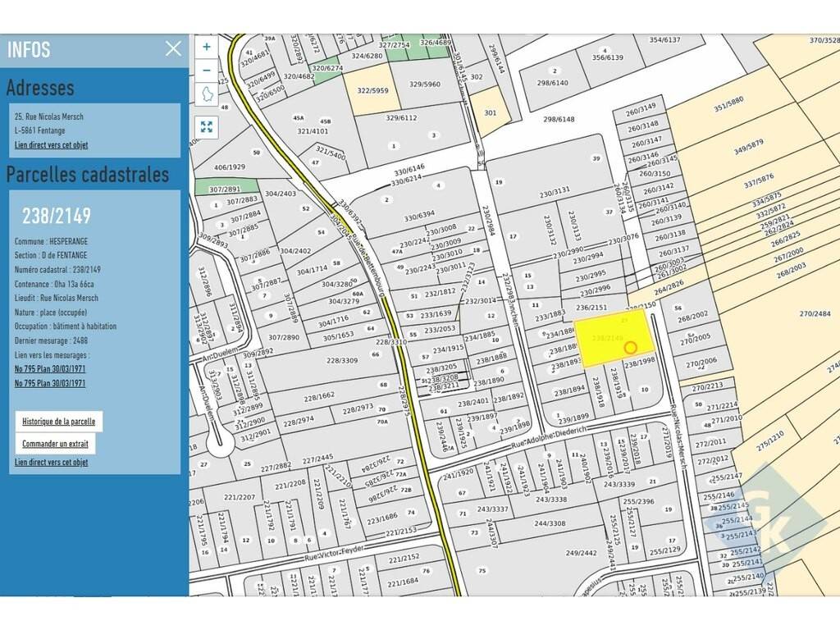The image size is (840, 630).
Task: Close the INFOS side panel
Action: (x=173, y=48)
